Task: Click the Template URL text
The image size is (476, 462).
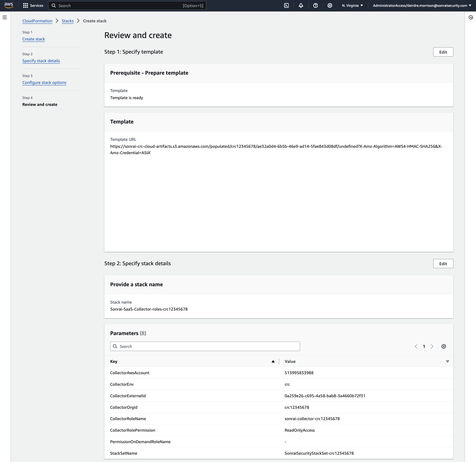Action: (276, 149)
